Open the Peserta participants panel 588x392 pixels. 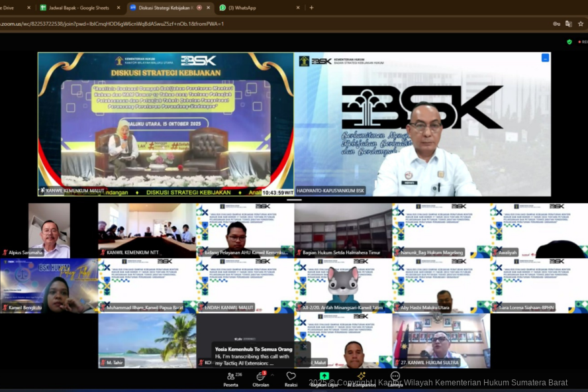click(x=230, y=377)
